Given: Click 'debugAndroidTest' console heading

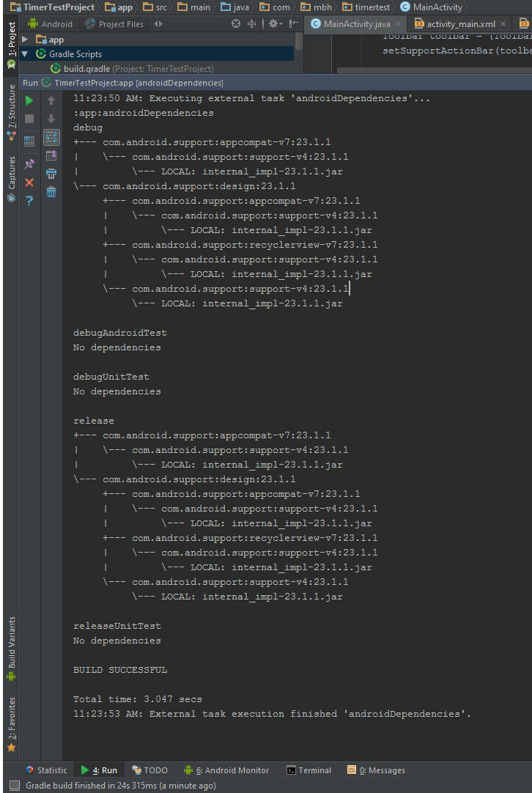Looking at the screenshot, I should coord(120,333).
